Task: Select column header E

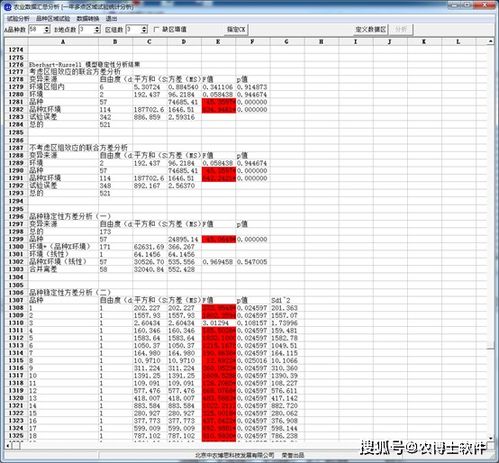Action: point(218,42)
